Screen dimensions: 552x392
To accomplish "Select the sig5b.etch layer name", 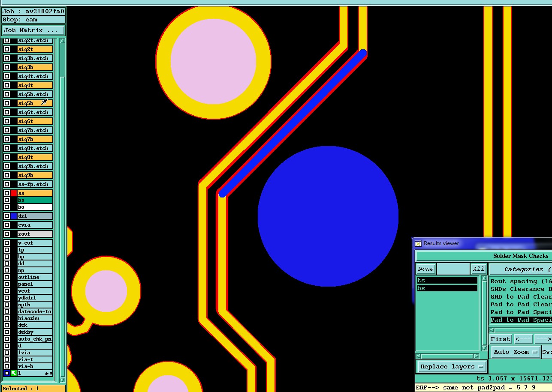I will 35,94.
